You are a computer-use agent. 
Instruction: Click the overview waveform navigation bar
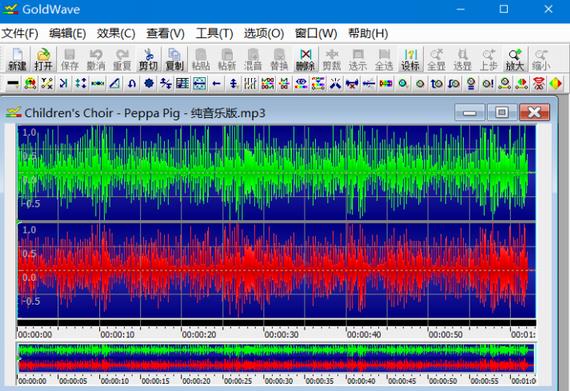point(276,358)
